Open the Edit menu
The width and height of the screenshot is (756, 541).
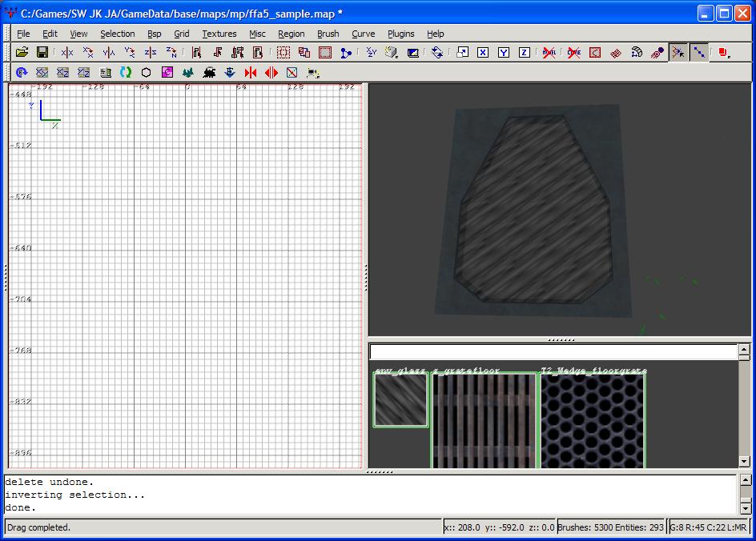(x=50, y=34)
